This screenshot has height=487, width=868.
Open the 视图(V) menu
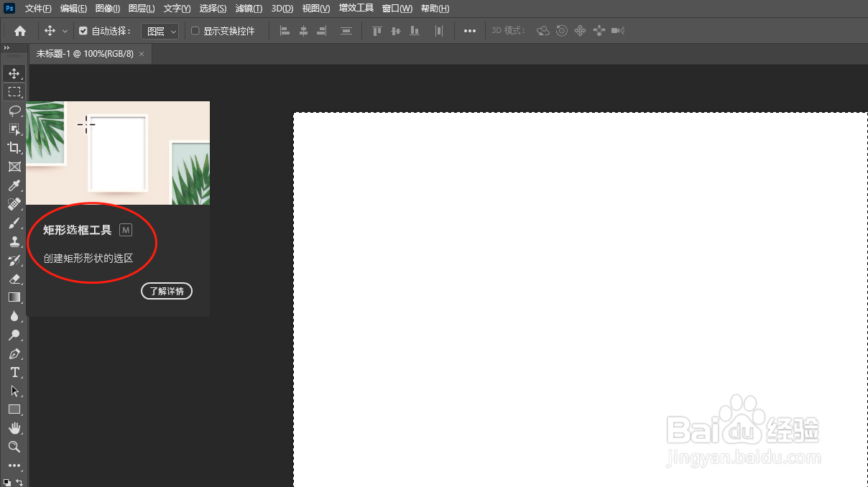click(x=316, y=8)
